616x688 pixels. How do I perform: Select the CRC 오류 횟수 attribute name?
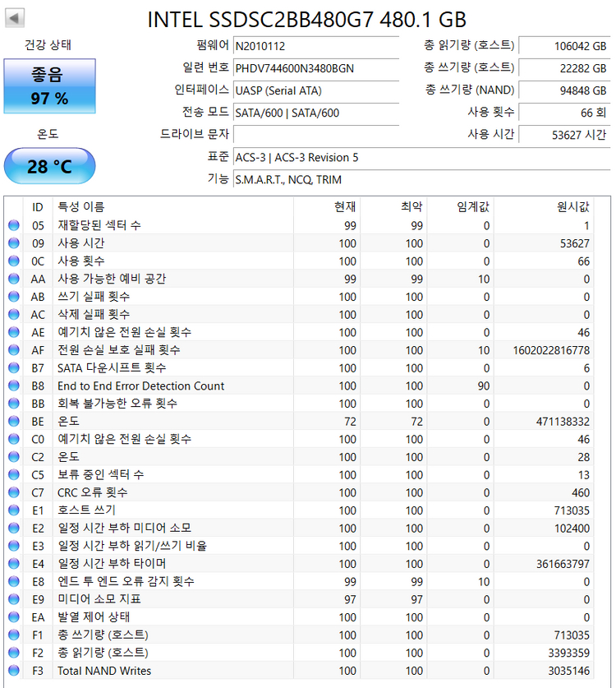pyautogui.click(x=93, y=492)
